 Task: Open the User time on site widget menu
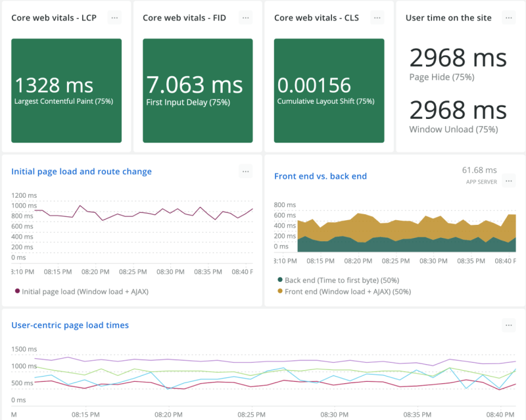pyautogui.click(x=508, y=18)
